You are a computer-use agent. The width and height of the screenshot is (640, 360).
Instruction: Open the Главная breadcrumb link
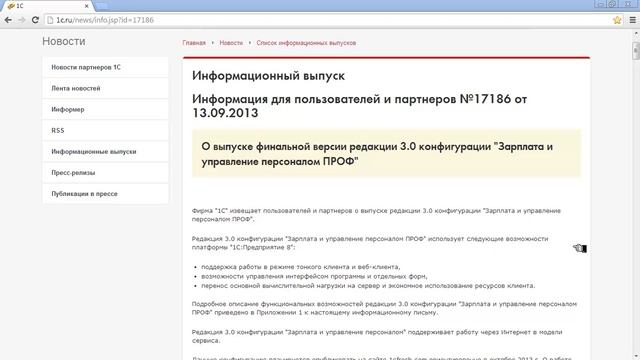(x=194, y=43)
